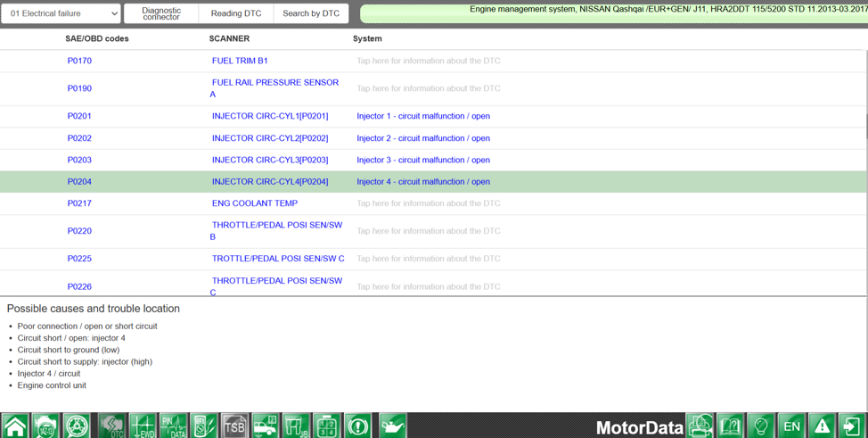The height and width of the screenshot is (438, 868).
Task: Change language with EN button
Action: coord(791,426)
